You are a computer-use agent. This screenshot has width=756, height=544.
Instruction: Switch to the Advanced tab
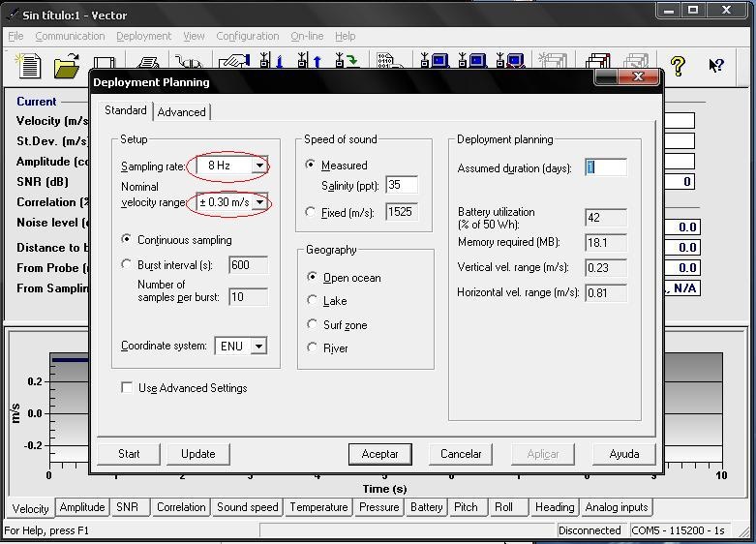[181, 112]
